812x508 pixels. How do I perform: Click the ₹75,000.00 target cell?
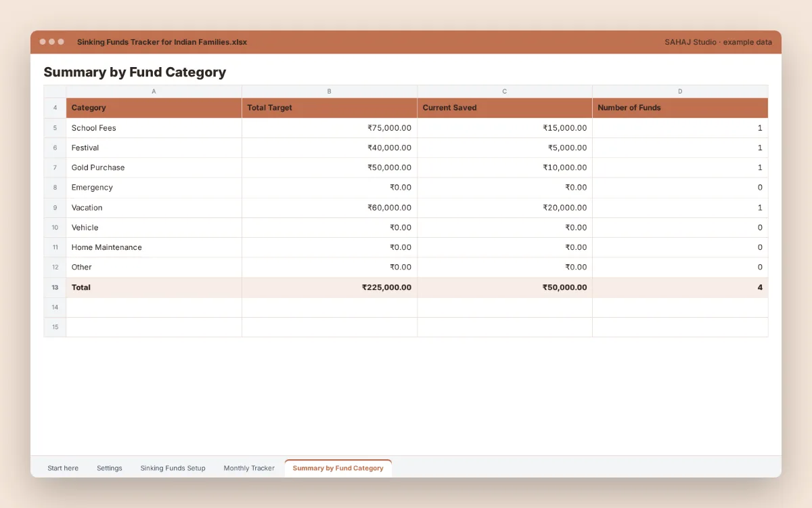coord(330,128)
